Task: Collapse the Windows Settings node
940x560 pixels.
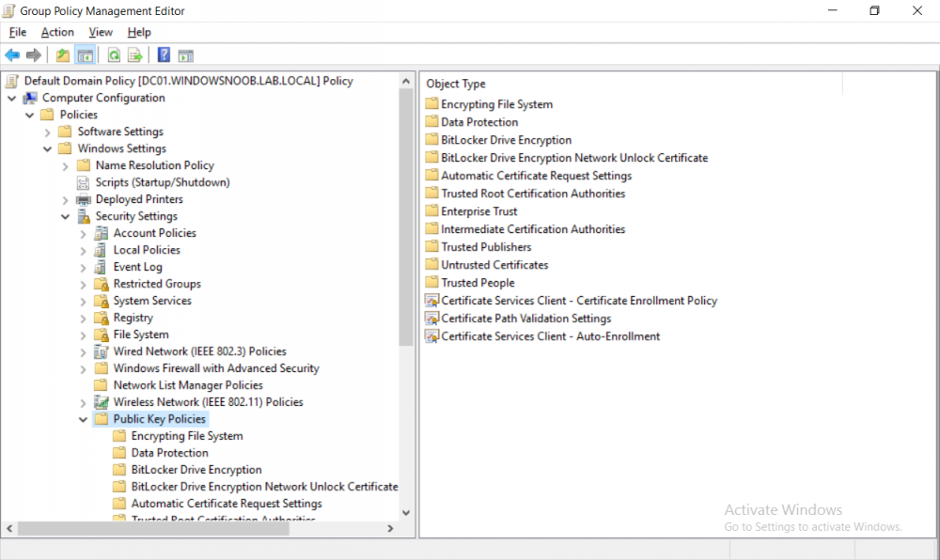Action: pos(47,149)
